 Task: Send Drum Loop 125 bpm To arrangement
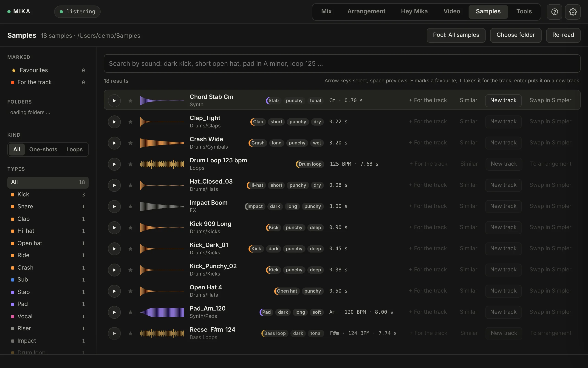(551, 164)
